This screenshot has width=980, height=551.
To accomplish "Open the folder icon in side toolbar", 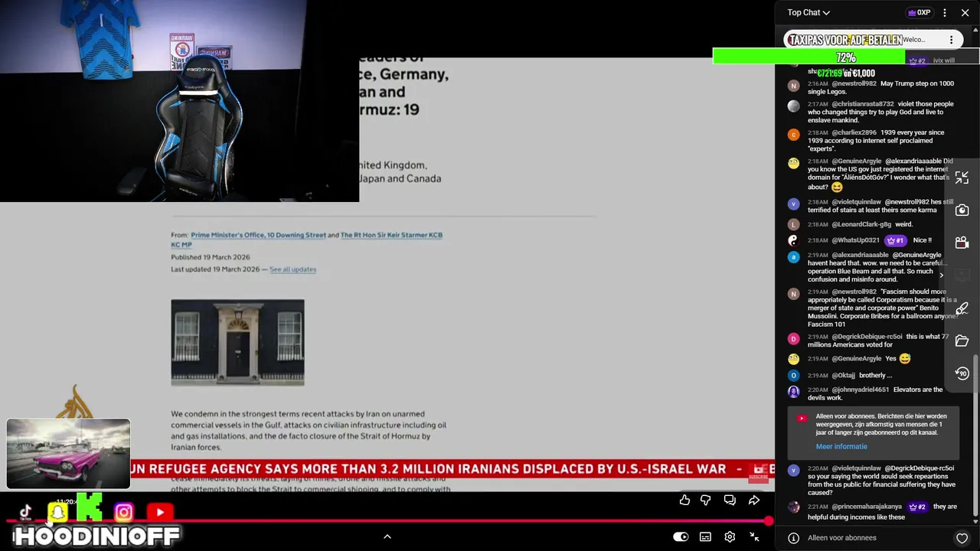I will pos(962,341).
